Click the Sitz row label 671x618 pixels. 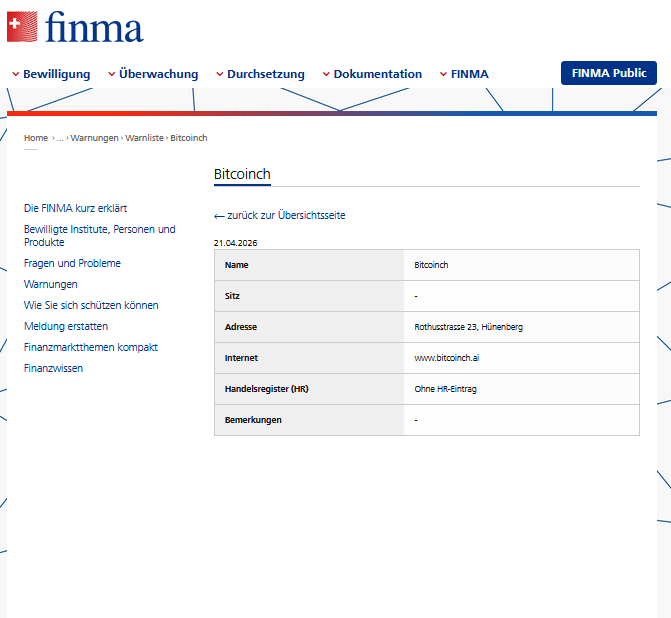(232, 296)
